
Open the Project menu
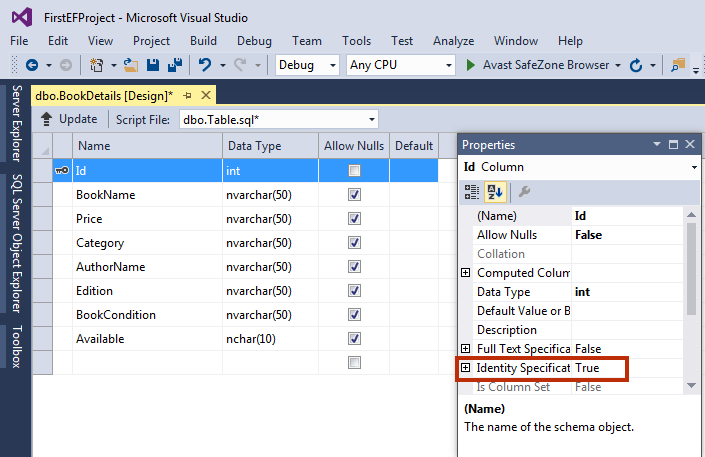click(152, 41)
